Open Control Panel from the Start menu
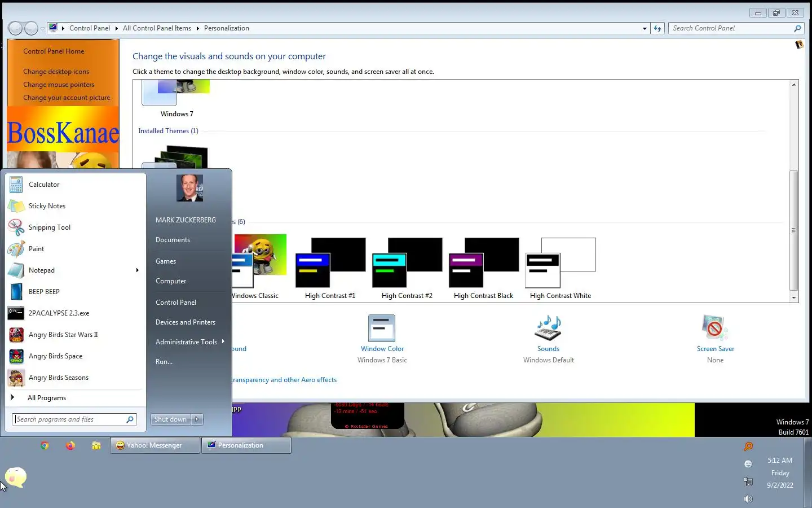The width and height of the screenshot is (812, 508). click(176, 303)
